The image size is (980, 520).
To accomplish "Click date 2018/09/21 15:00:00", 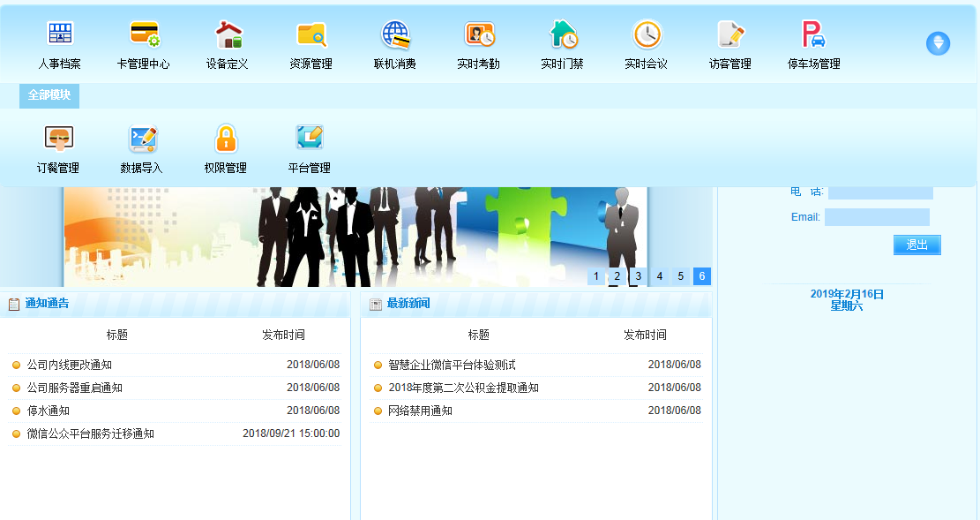I will click(x=291, y=433).
